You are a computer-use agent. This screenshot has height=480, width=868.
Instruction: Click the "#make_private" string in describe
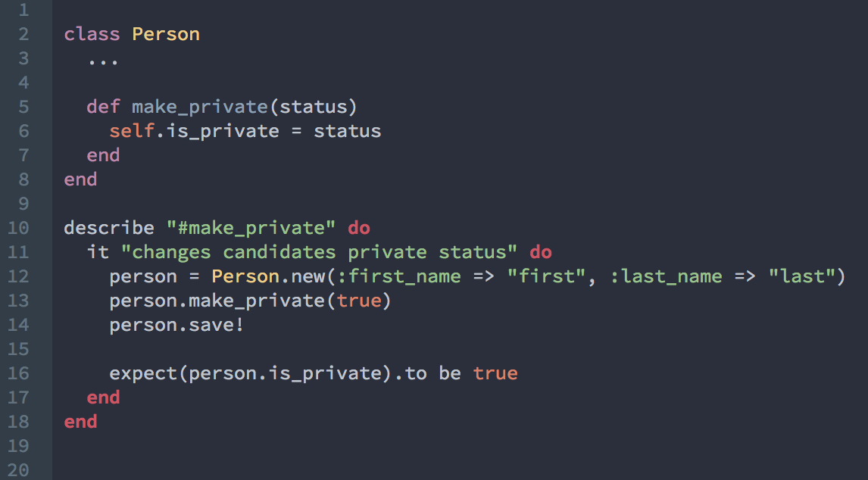point(251,228)
